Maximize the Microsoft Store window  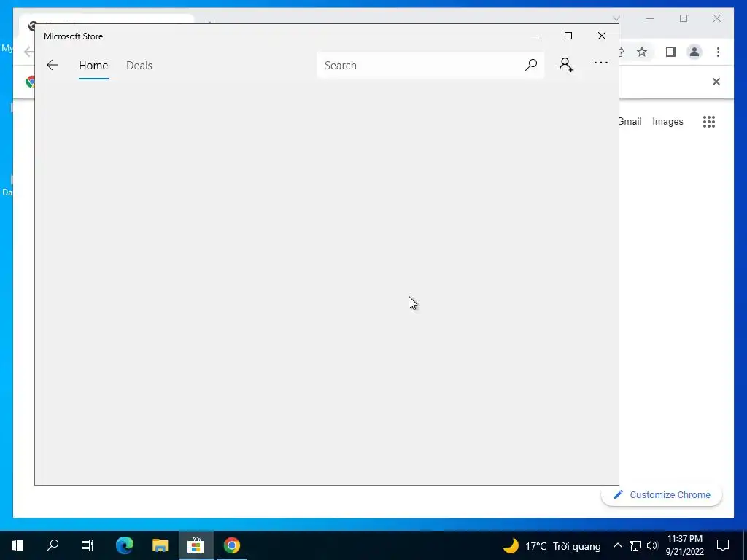click(x=568, y=36)
